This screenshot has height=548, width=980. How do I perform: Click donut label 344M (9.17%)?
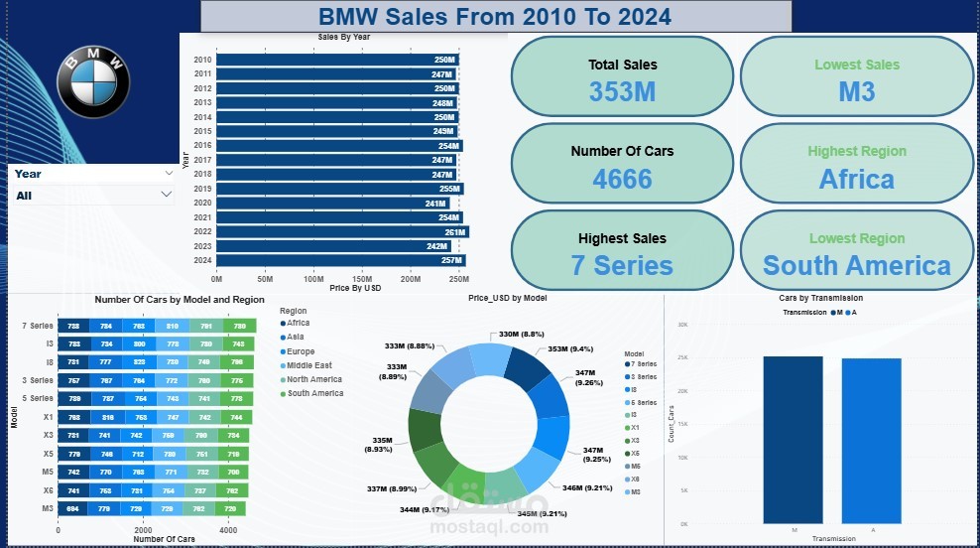[x=425, y=509]
